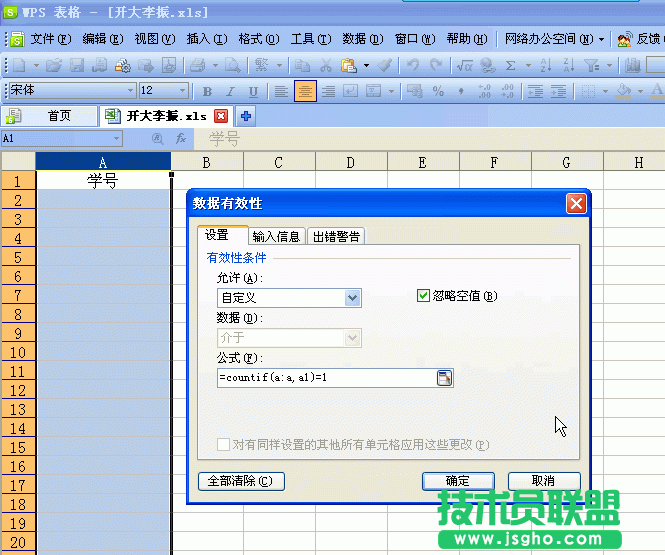
Task: Click the Save disk icon
Action: 77,65
